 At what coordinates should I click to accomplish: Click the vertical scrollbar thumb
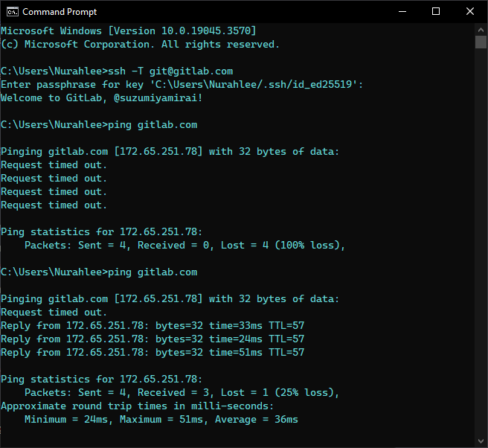(481, 42)
